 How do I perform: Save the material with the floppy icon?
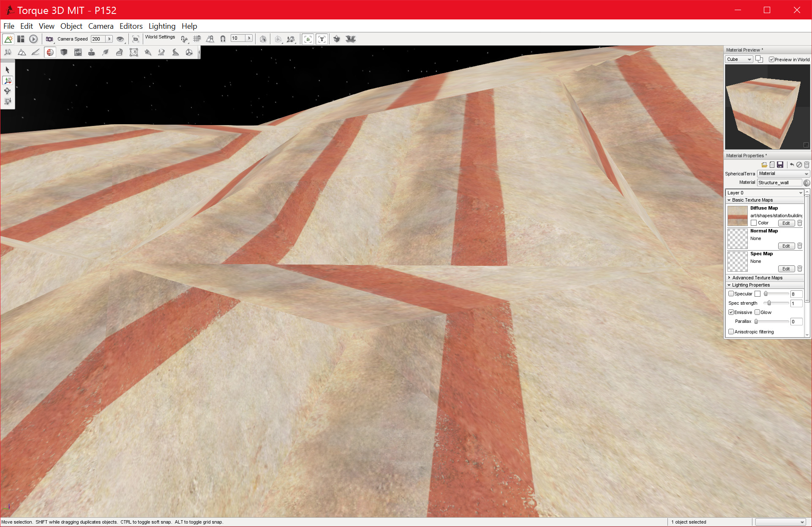tap(780, 165)
